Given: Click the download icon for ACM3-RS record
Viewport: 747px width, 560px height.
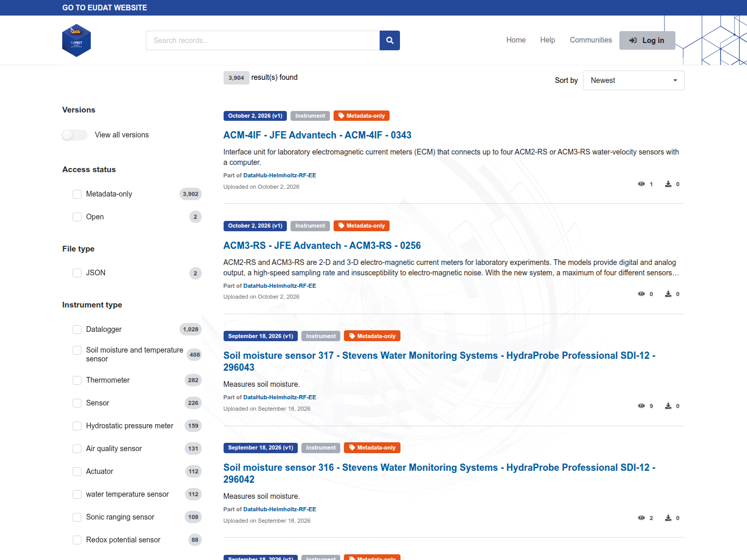Looking at the screenshot, I should tap(668, 294).
